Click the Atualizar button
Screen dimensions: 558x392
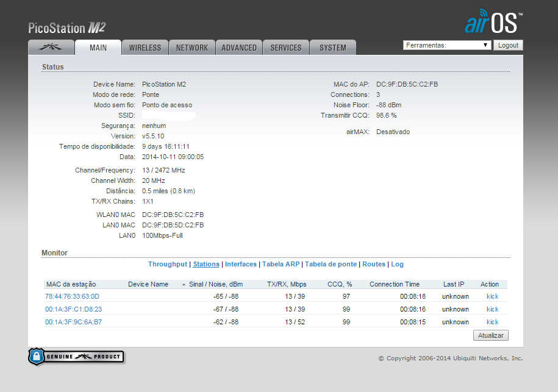(x=491, y=335)
